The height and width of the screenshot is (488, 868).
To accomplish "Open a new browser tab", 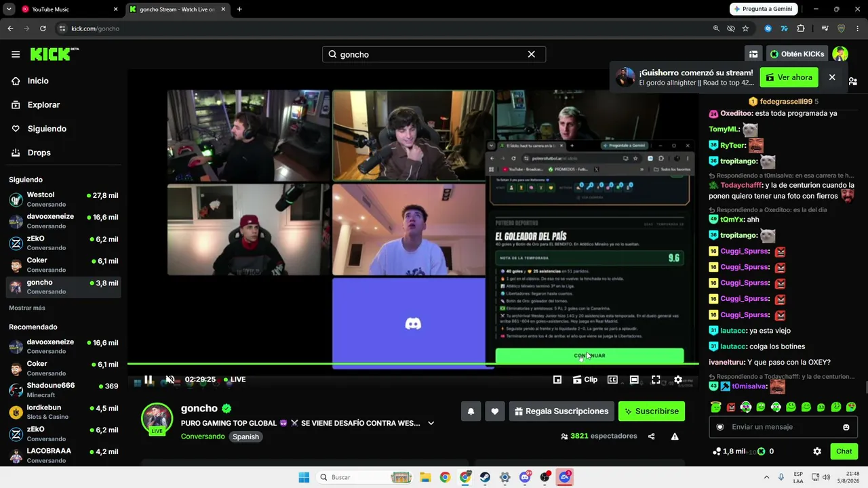I will pyautogui.click(x=239, y=9).
